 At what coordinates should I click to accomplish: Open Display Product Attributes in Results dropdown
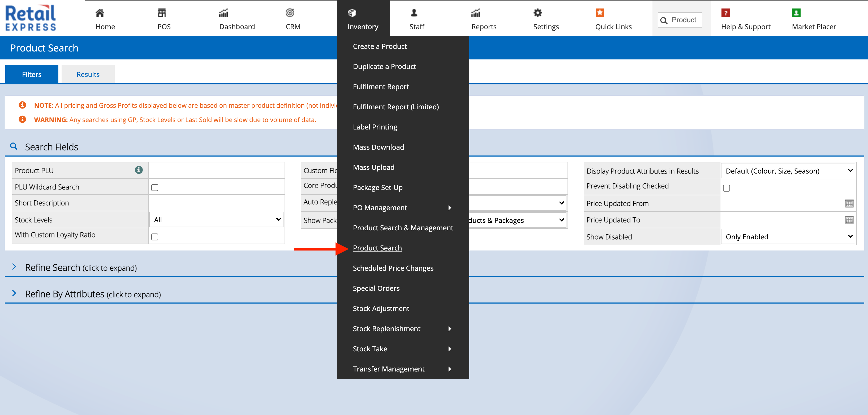tap(788, 171)
